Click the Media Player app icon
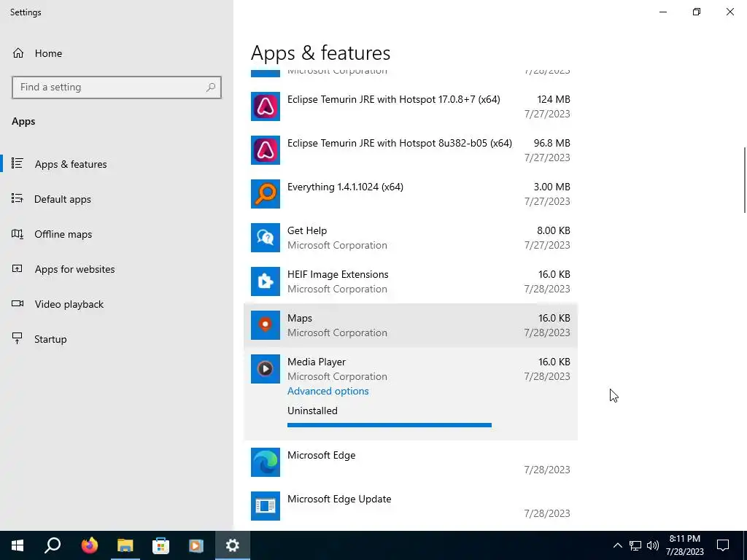Image resolution: width=747 pixels, height=560 pixels. click(266, 369)
